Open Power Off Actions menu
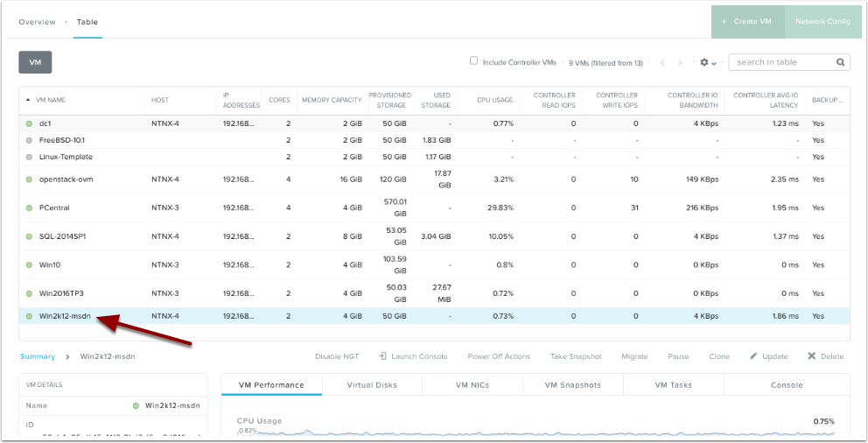868x443 pixels. [499, 356]
